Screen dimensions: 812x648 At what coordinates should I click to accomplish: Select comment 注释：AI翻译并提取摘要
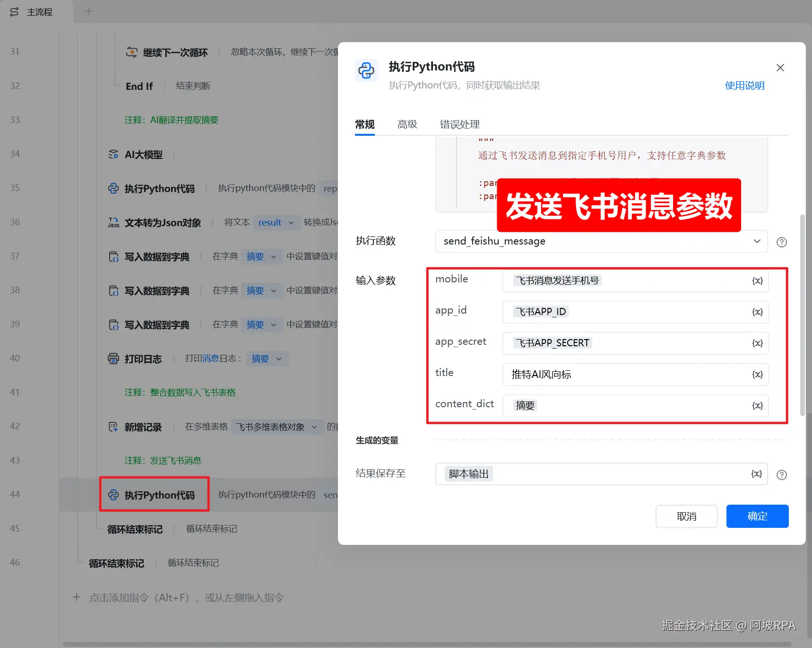[x=172, y=120]
